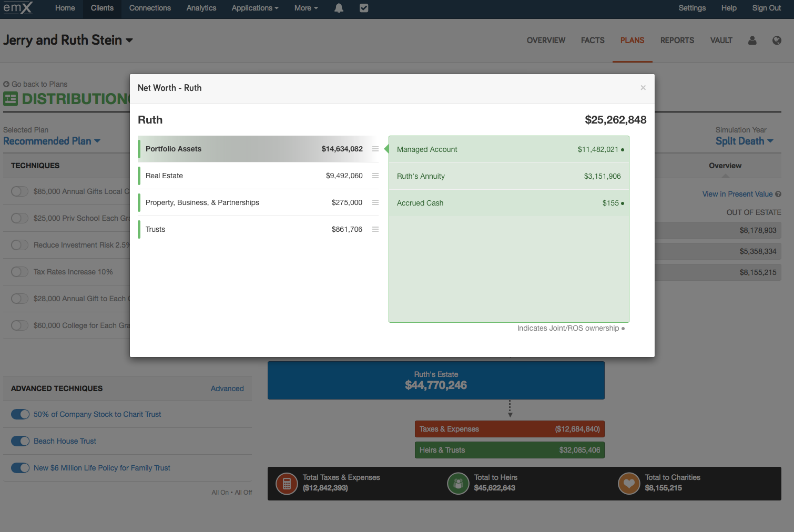Click the View in Present Value help icon
Screen dimensions: 794x532
tap(778, 194)
